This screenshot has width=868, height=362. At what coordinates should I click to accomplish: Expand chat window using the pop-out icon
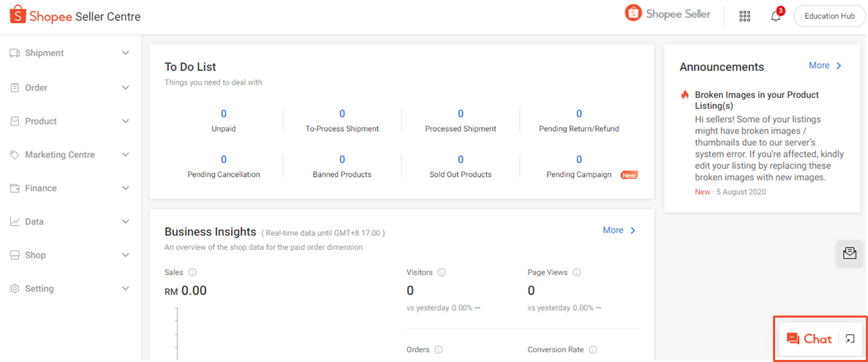click(850, 339)
